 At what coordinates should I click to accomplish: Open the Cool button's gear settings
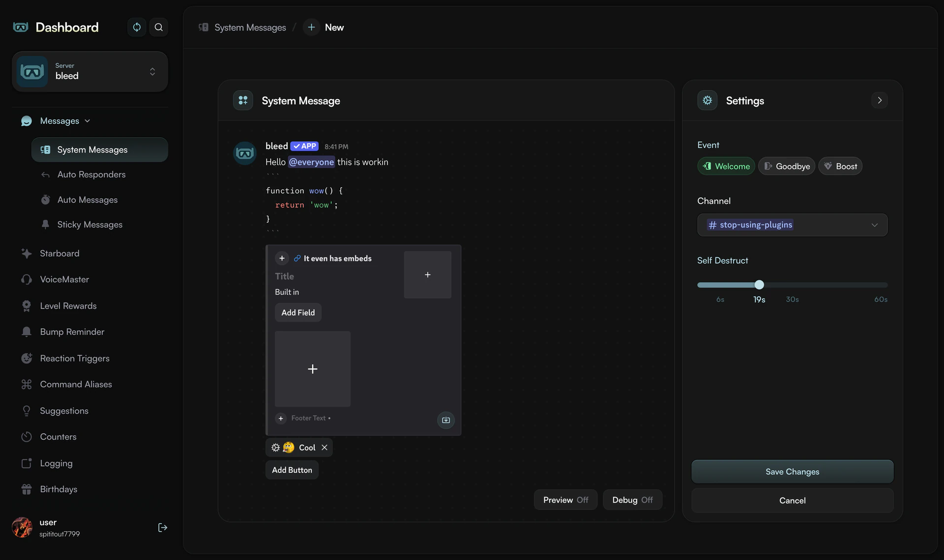(275, 448)
